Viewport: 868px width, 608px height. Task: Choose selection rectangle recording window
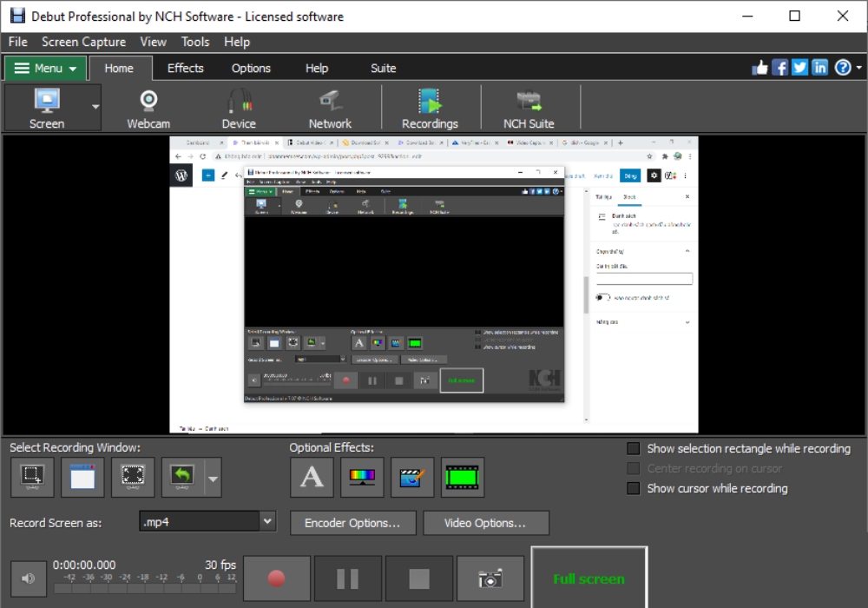[x=32, y=477]
